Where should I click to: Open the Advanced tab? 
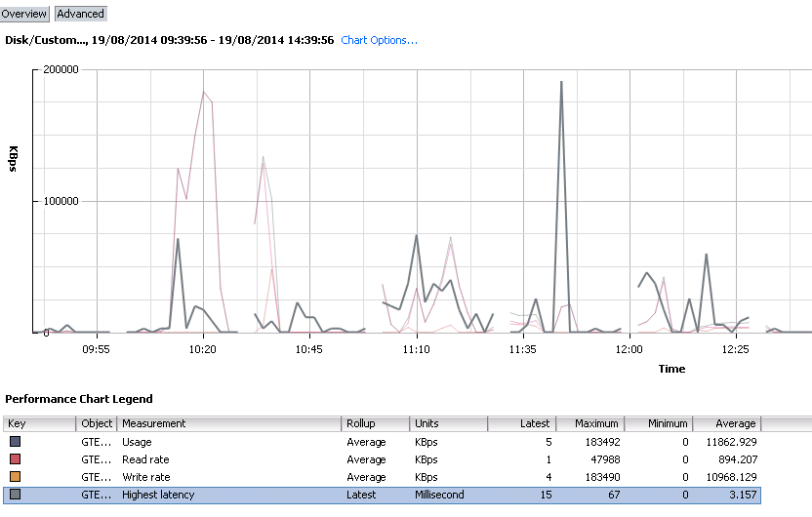point(80,14)
